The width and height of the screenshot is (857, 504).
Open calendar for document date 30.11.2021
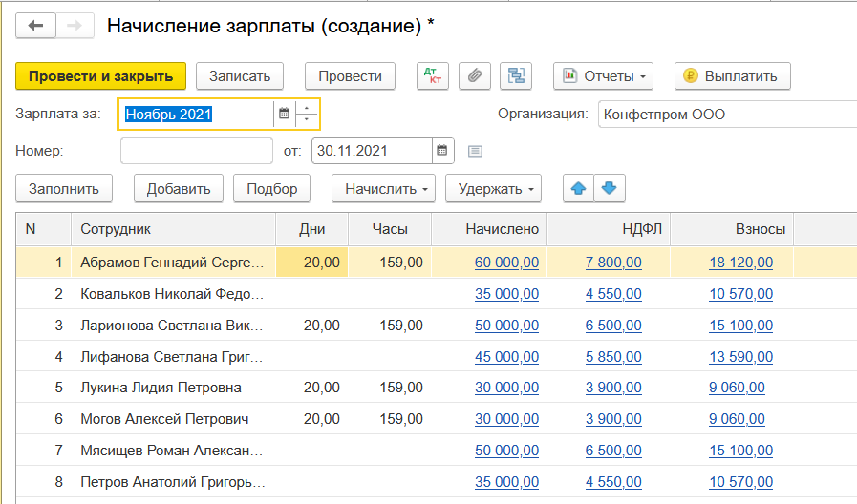point(442,151)
